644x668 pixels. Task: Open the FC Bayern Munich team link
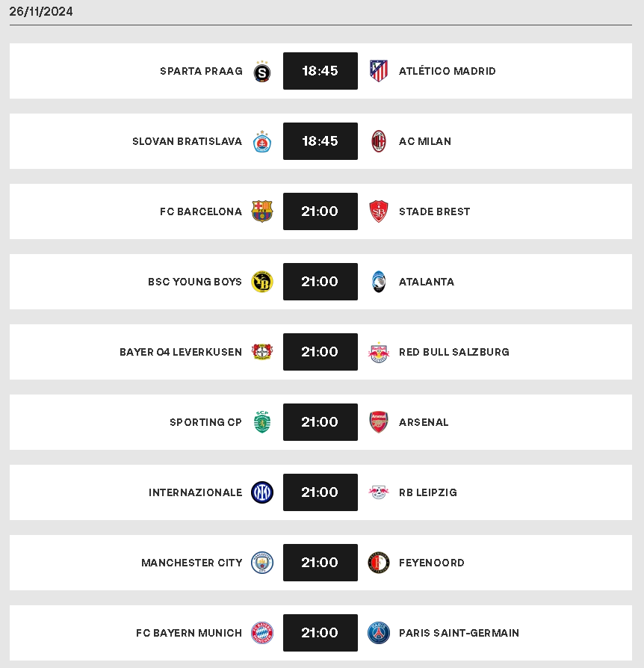click(x=189, y=633)
